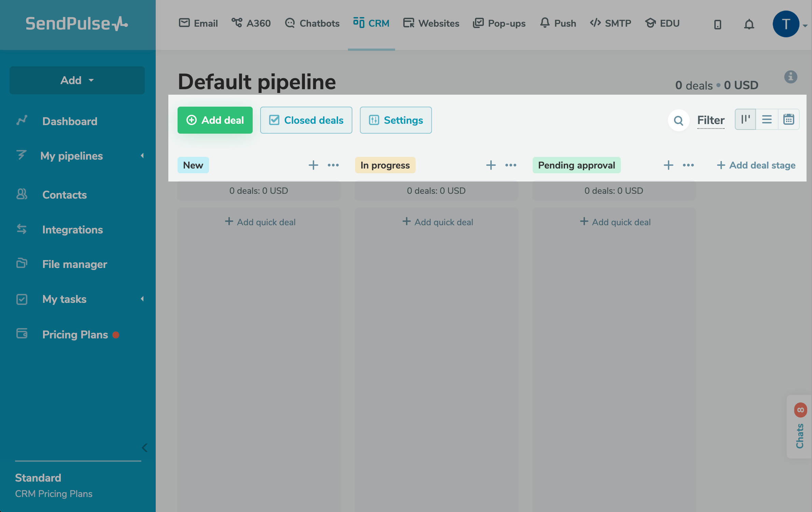Click the search magnifier icon
The image size is (812, 512).
pyautogui.click(x=678, y=120)
